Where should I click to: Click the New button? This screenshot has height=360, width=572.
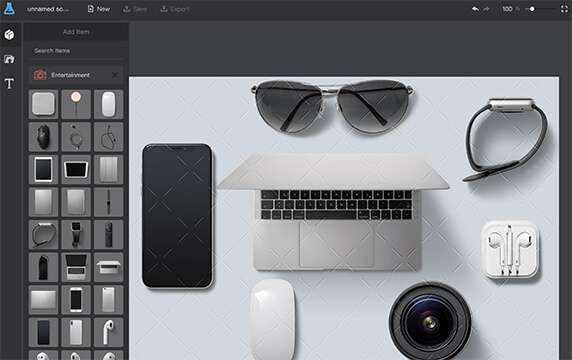point(98,9)
